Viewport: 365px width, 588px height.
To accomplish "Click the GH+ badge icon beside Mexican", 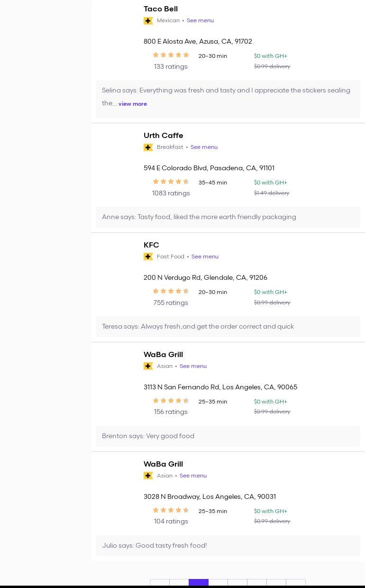I will click(x=148, y=21).
